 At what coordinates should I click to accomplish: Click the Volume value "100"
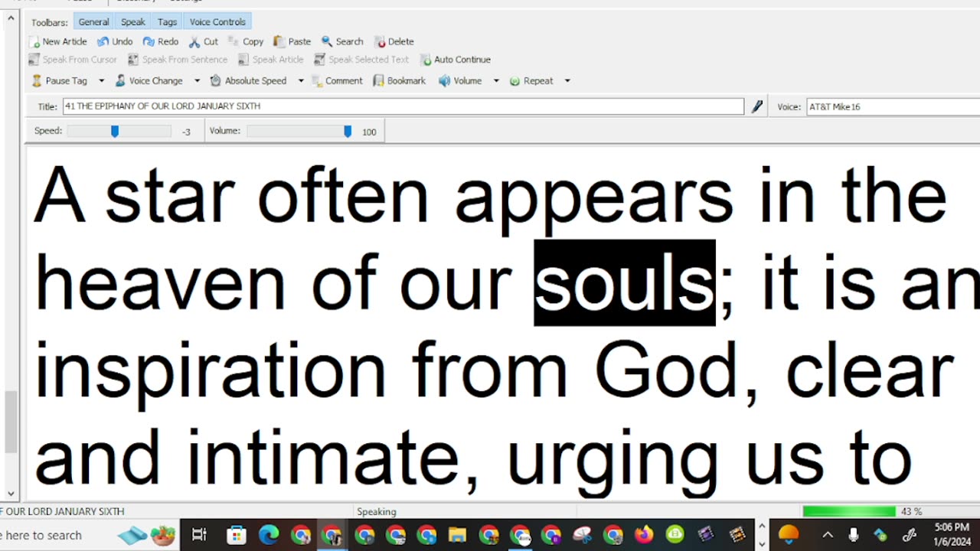point(369,132)
